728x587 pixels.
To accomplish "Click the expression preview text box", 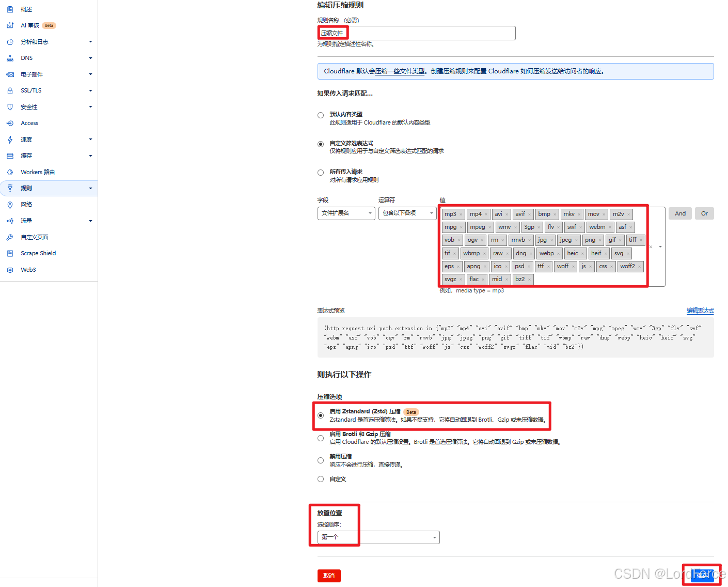I will (516, 338).
